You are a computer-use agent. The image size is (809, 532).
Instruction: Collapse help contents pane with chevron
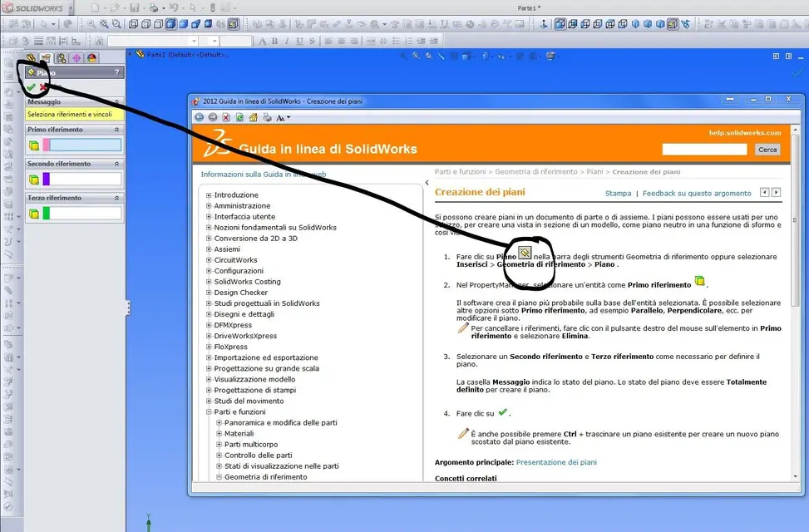[x=427, y=182]
